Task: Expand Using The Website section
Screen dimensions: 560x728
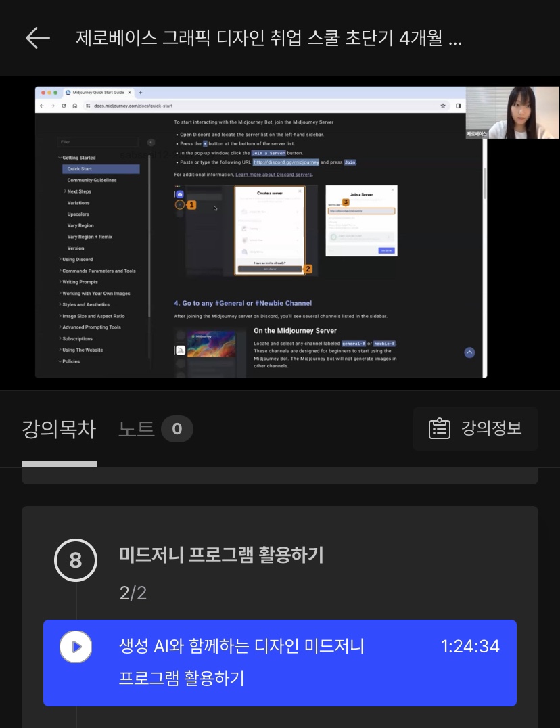Action: pos(81,350)
